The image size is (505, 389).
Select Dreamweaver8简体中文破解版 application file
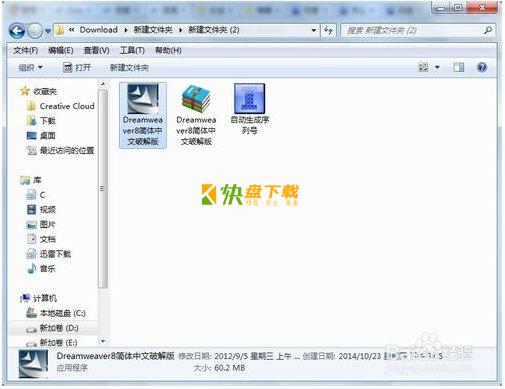tap(143, 115)
